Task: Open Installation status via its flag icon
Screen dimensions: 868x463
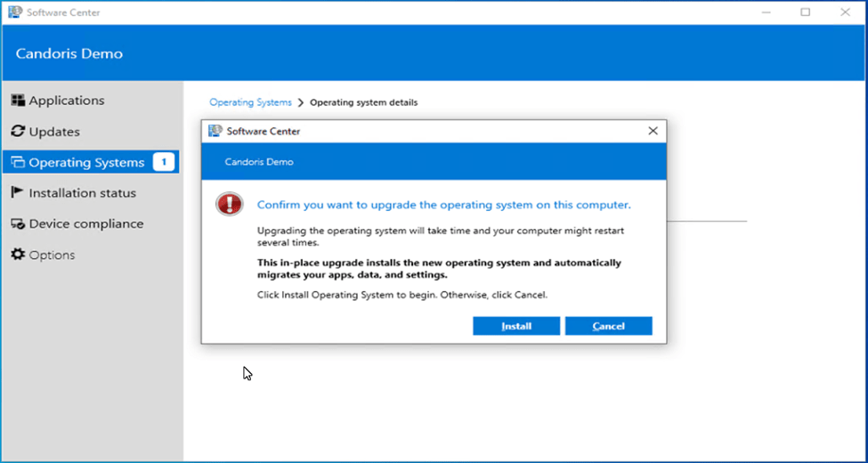Action: coord(18,193)
